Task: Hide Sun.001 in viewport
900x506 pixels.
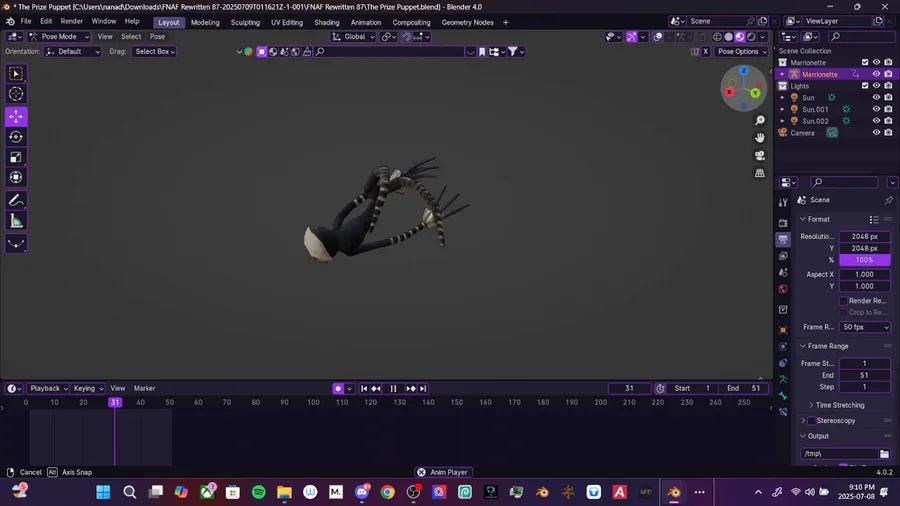Action: (876, 109)
